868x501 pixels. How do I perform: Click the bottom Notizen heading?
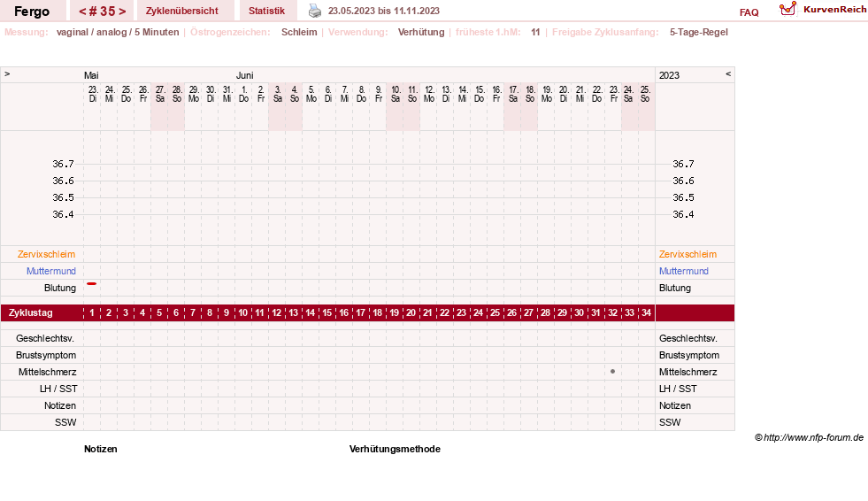tap(101, 449)
